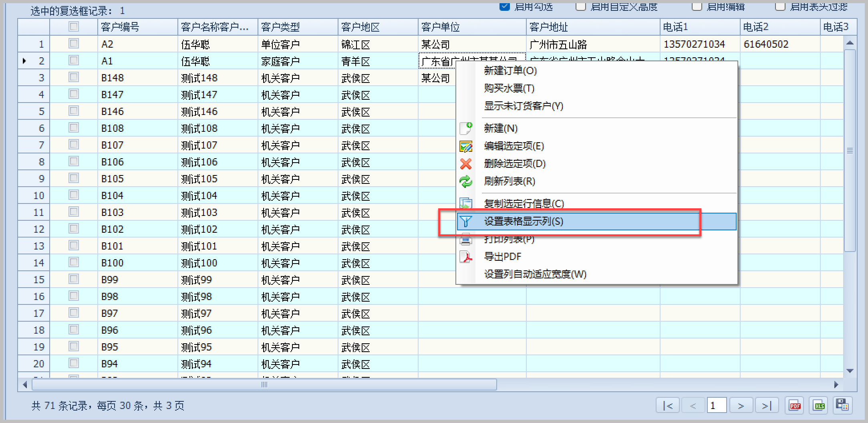The height and width of the screenshot is (423, 868).
Task: Select 设置列自动适应宽度(W) menu entry
Action: point(596,274)
